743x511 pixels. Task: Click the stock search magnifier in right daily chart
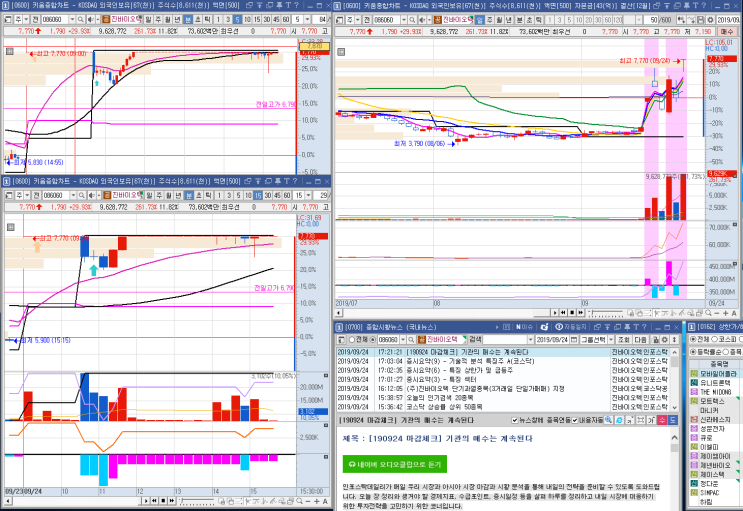coord(412,20)
